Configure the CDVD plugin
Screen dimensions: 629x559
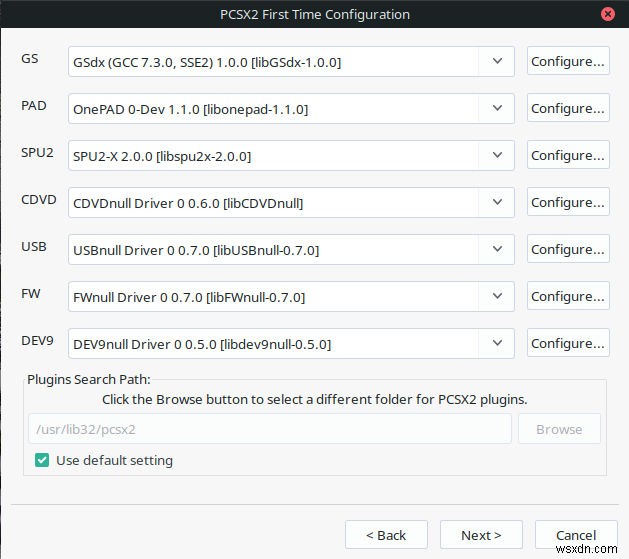pos(568,202)
